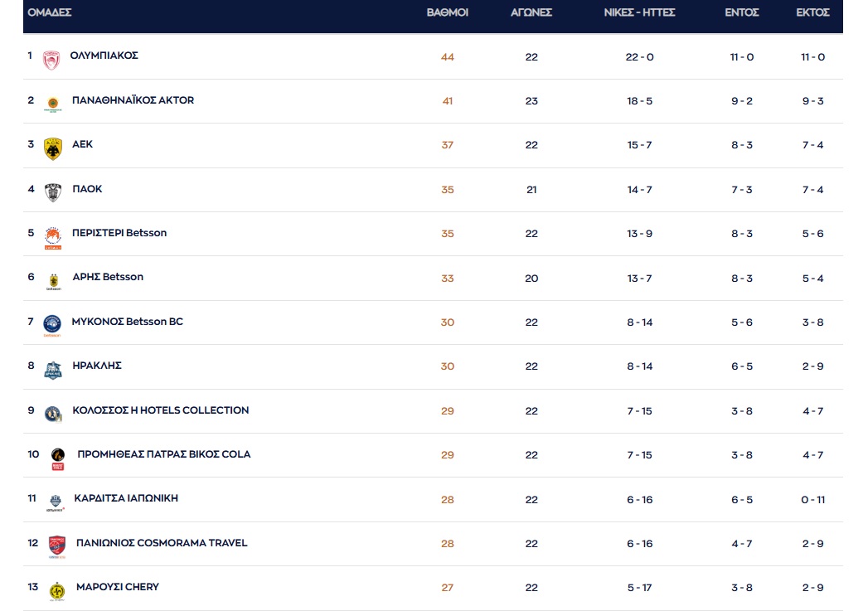
Task: Click the Περιστέρι Betsson team logo
Action: pyautogui.click(x=52, y=237)
